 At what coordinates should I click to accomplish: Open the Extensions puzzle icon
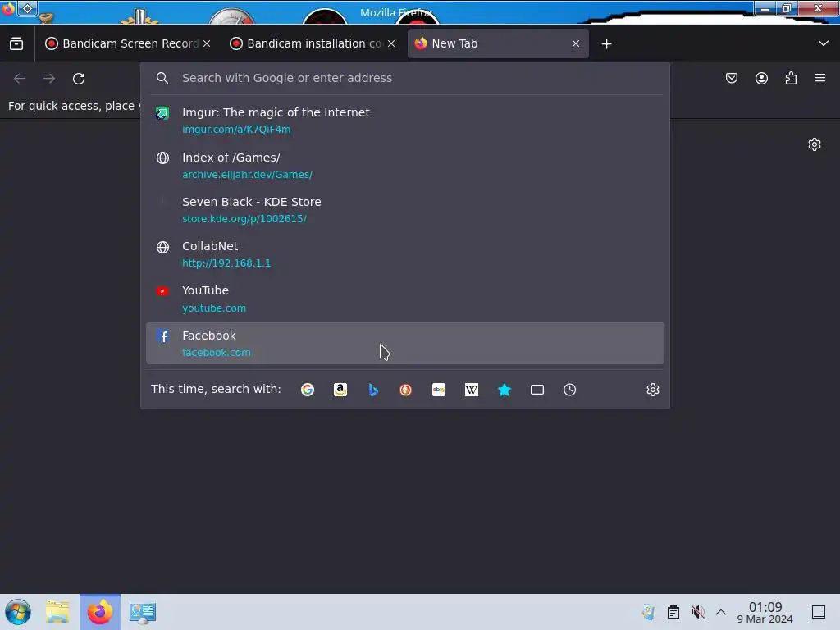click(x=791, y=78)
